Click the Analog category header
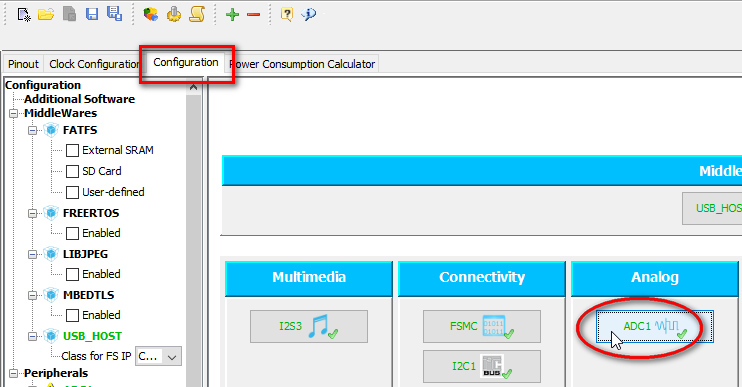The image size is (742, 387). pyautogui.click(x=655, y=279)
